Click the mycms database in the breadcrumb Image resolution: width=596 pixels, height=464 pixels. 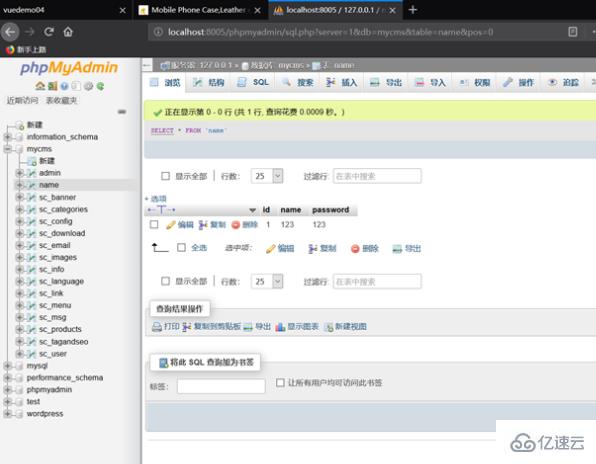tap(291, 65)
